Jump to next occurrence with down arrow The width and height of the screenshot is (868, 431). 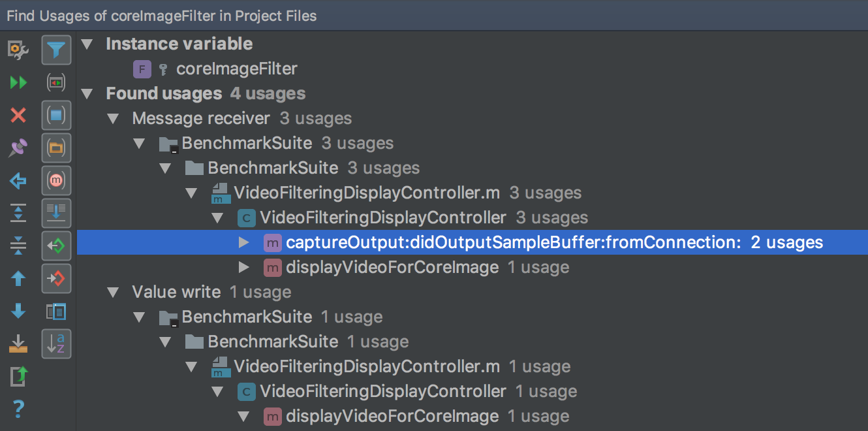tap(18, 311)
